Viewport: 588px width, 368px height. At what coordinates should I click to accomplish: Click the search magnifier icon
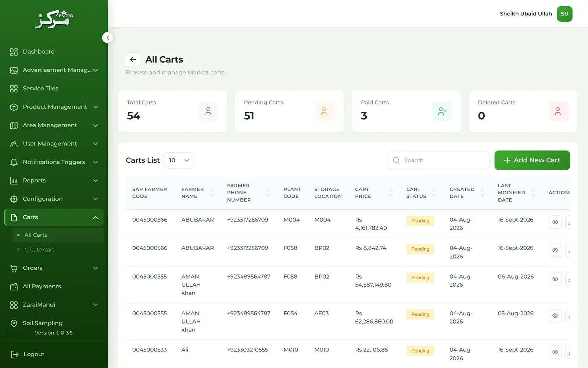click(x=396, y=160)
